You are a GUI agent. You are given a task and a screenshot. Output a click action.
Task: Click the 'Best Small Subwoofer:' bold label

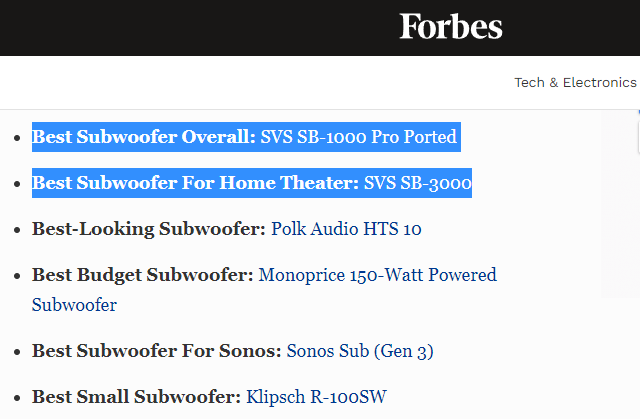point(137,397)
